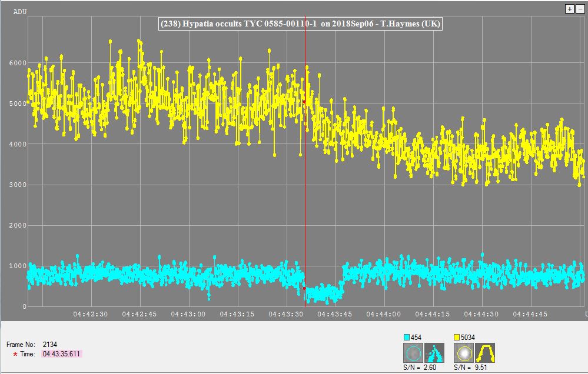This screenshot has width=588, height=374.
Task: Select the pink timestamp 04:43:35.611
Action: [62, 355]
